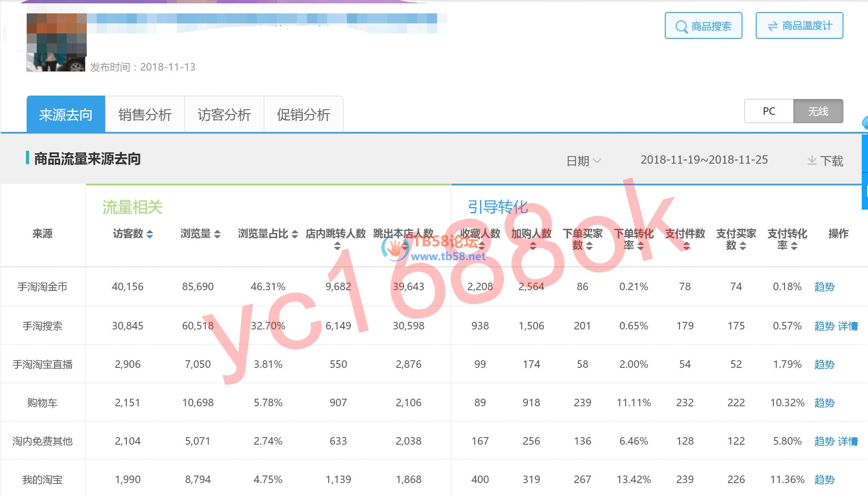Screen dimensions: 868x496
Task: View 详情 for 手淘搜索 row
Action: [x=848, y=326]
